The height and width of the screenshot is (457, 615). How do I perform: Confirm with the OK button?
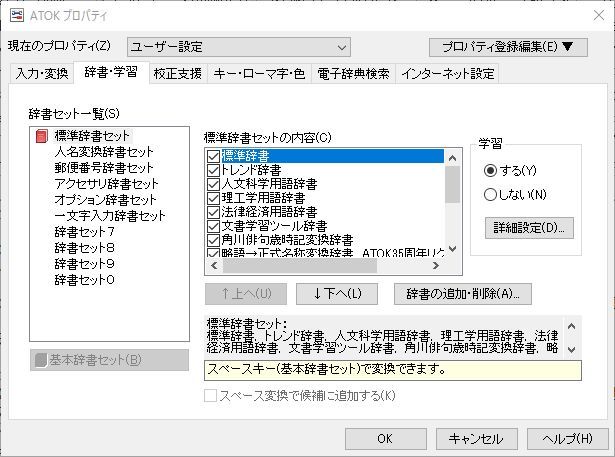coord(386,439)
